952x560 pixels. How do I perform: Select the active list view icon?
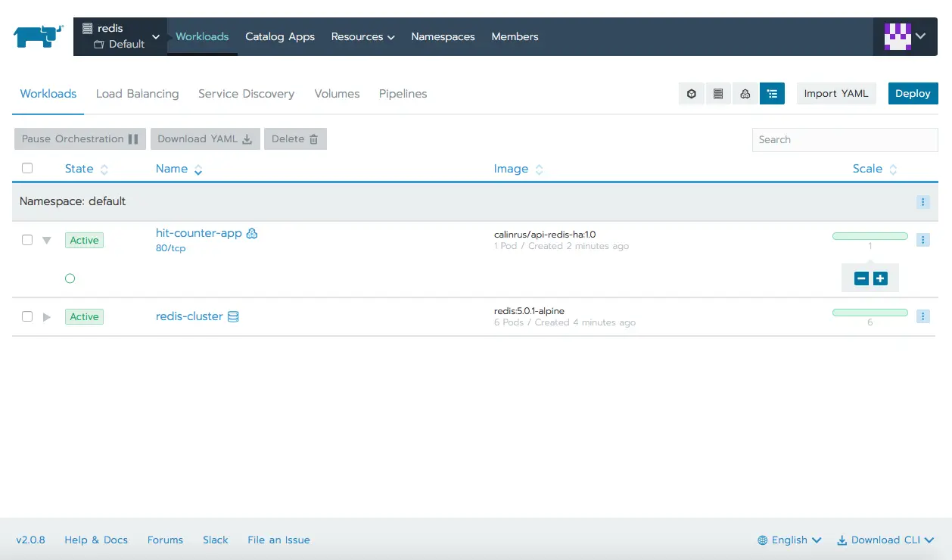click(772, 94)
